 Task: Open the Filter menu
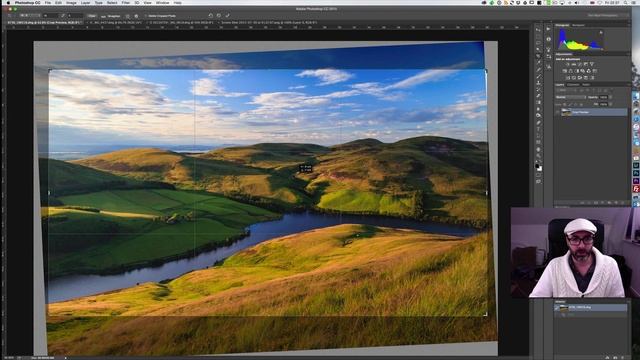point(126,3)
